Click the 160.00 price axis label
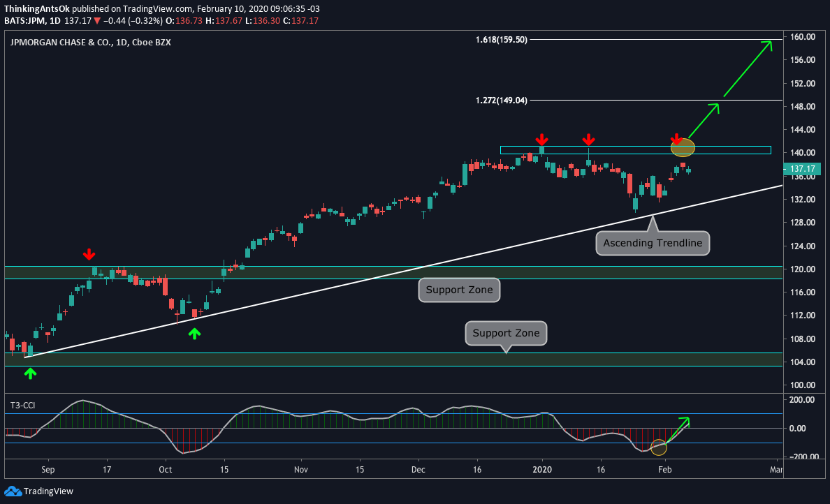This screenshot has height=504, width=830. pos(803,37)
